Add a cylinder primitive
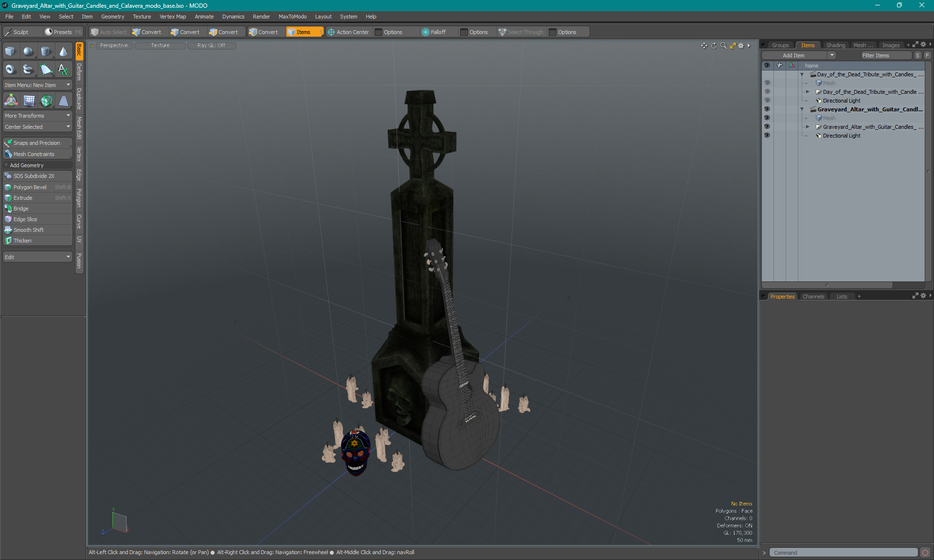 click(x=46, y=52)
